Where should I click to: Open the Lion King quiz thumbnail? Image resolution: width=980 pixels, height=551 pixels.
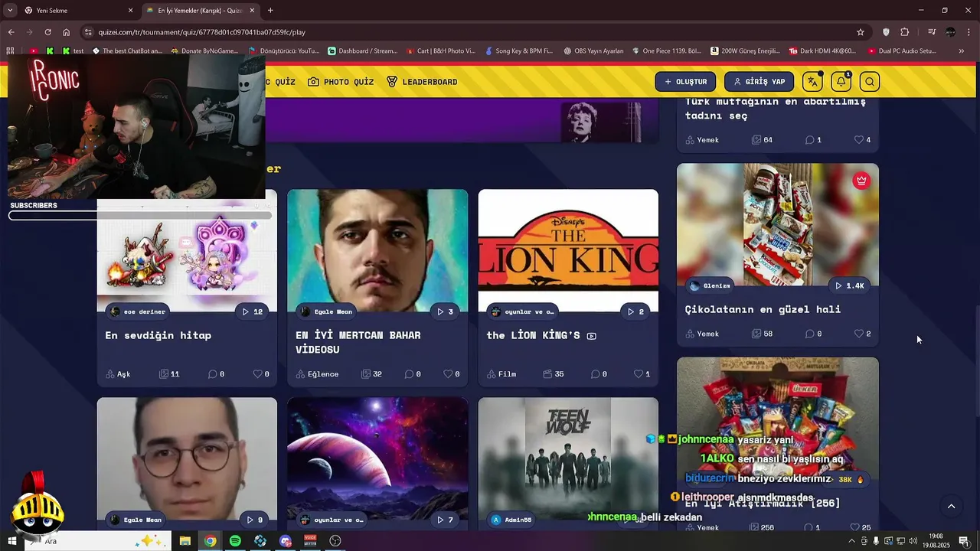tap(568, 250)
